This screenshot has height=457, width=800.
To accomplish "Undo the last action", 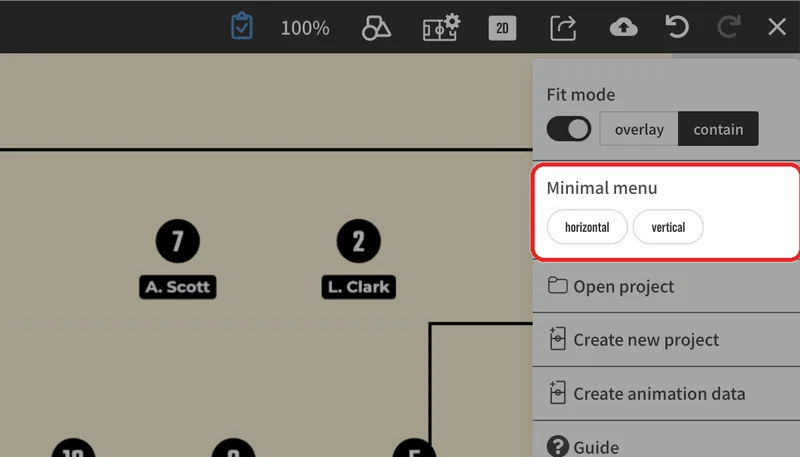I will click(677, 27).
